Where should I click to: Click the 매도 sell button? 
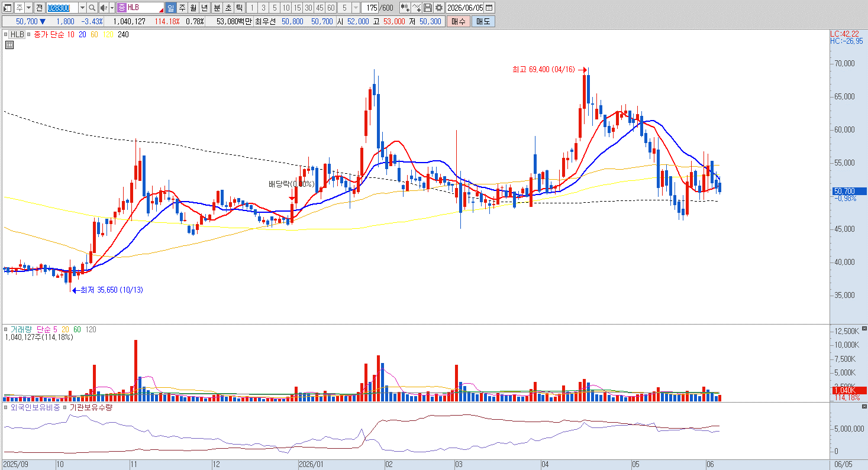pos(483,21)
